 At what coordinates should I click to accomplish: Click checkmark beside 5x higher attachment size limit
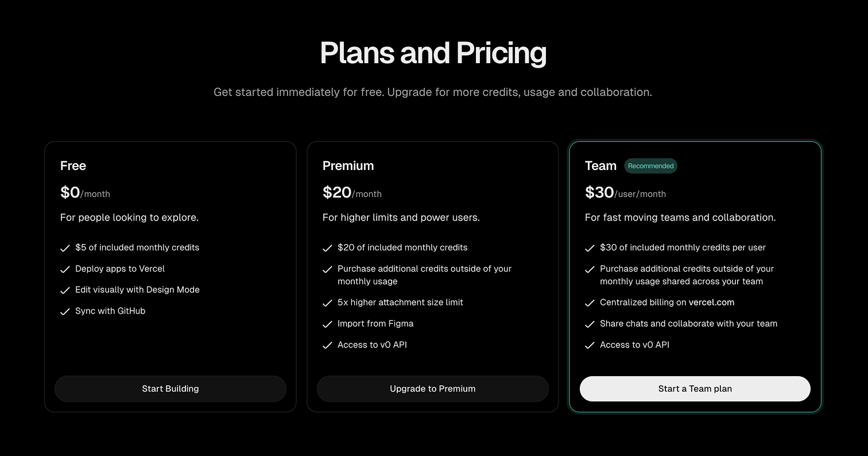(x=327, y=303)
